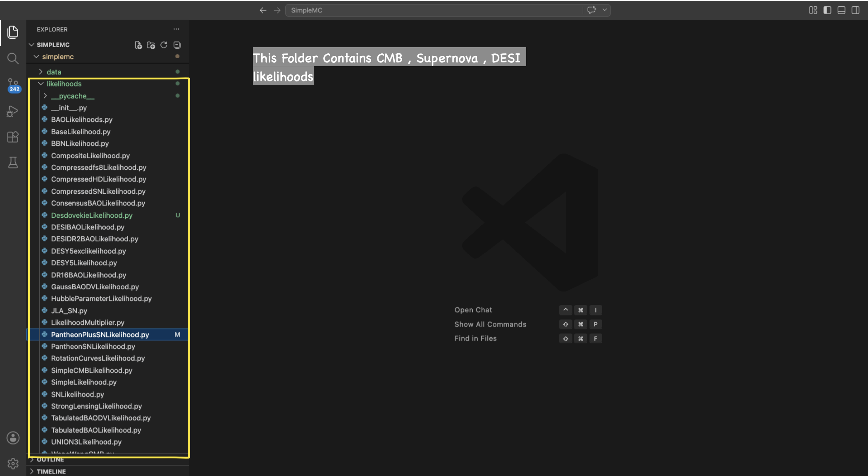Open the Customize Layout icon
868x476 pixels.
[813, 10]
